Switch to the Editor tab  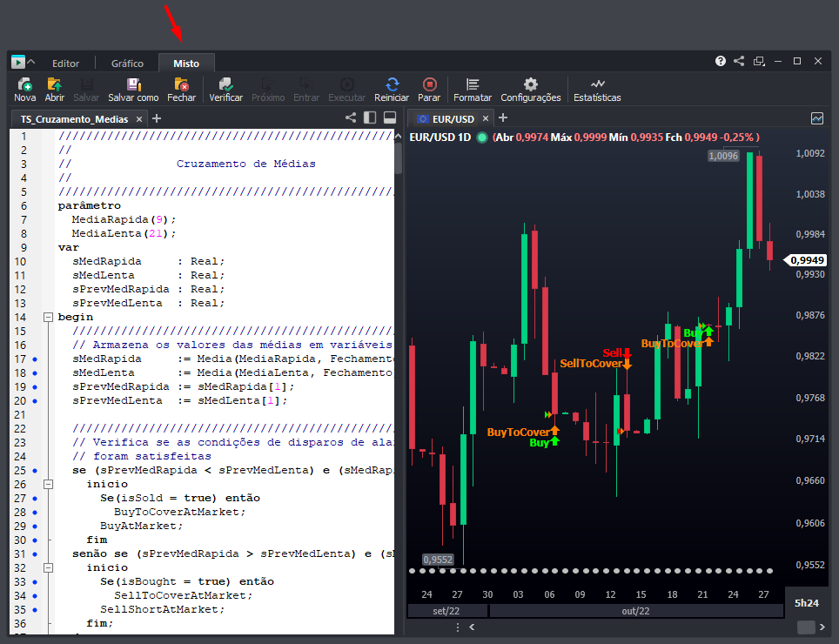(65, 64)
